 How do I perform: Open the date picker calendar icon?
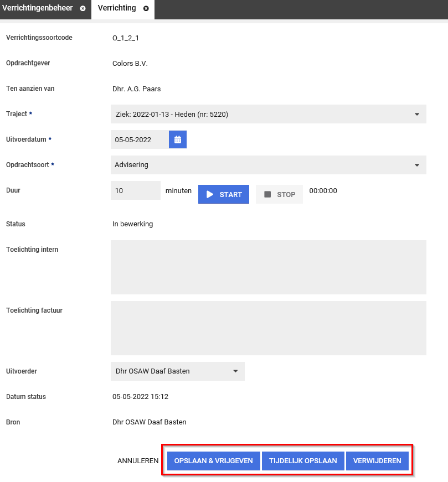pyautogui.click(x=178, y=139)
